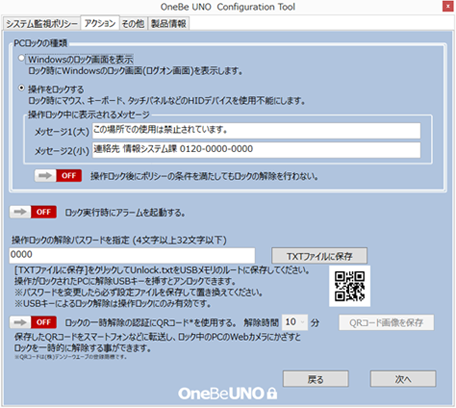
Task: Click the 次へ button
Action: point(403,379)
